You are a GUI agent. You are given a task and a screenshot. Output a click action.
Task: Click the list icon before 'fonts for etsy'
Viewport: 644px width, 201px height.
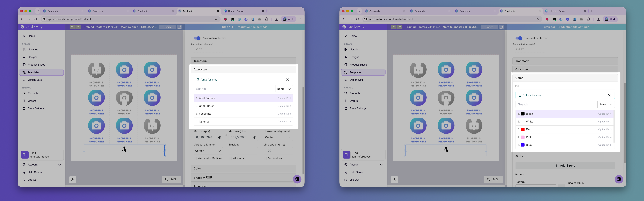coord(198,80)
